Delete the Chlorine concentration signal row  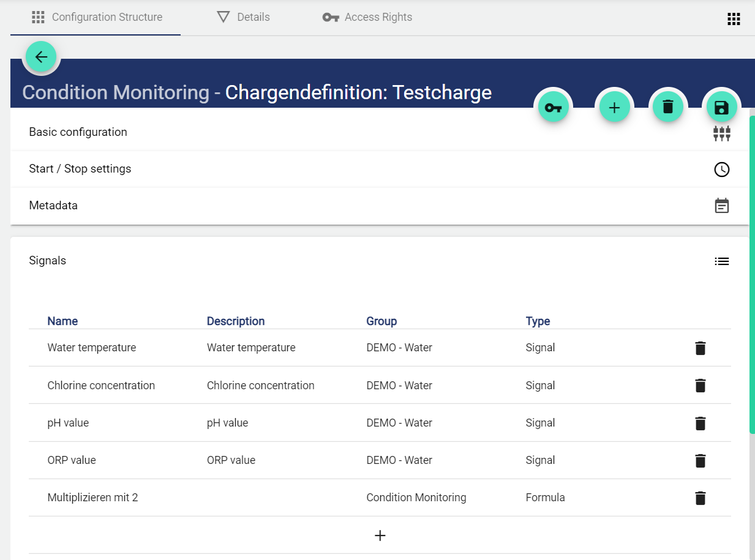point(701,386)
